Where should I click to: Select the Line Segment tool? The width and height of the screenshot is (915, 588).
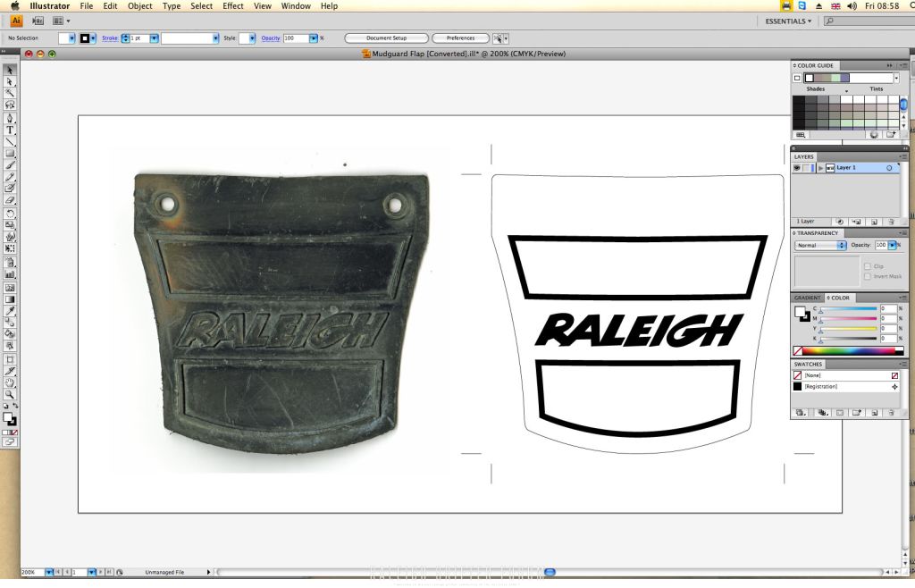(9, 142)
